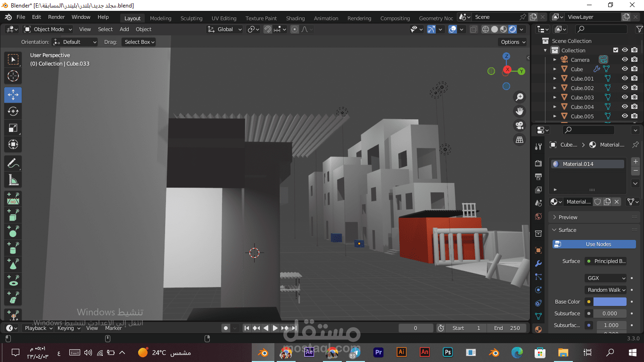Select the Transform tool
This screenshot has width=644, height=362.
click(x=13, y=144)
